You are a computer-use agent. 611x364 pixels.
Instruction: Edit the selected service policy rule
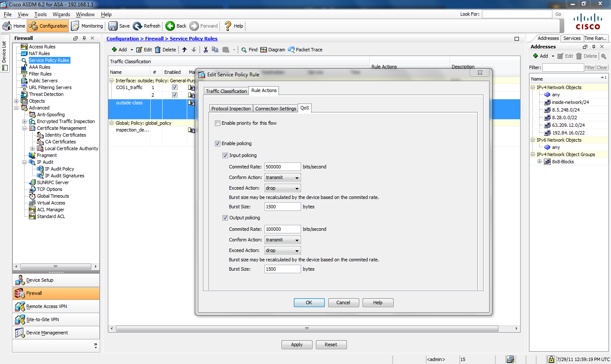(144, 50)
